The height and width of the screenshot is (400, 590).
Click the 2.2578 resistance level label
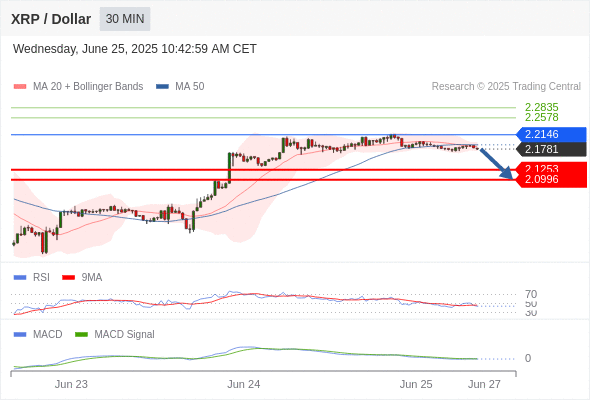(541, 117)
